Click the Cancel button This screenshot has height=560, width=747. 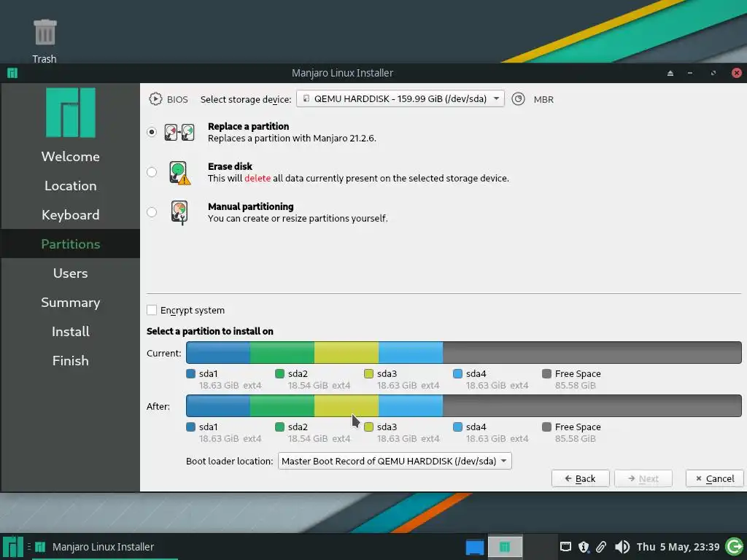click(x=715, y=478)
